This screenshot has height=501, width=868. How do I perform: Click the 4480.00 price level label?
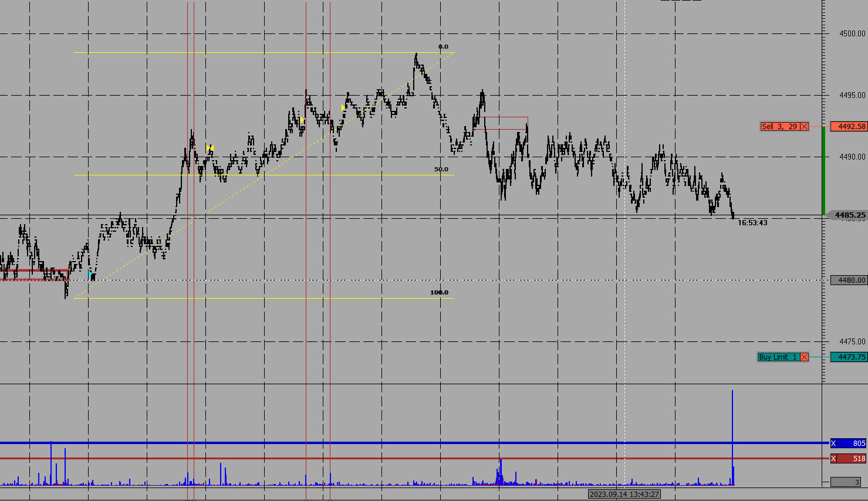849,280
